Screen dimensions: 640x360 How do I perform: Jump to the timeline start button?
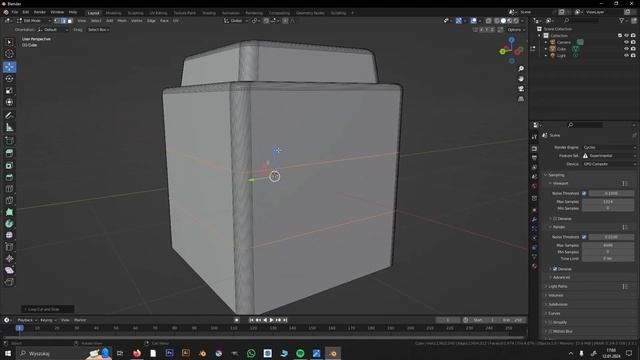point(251,320)
